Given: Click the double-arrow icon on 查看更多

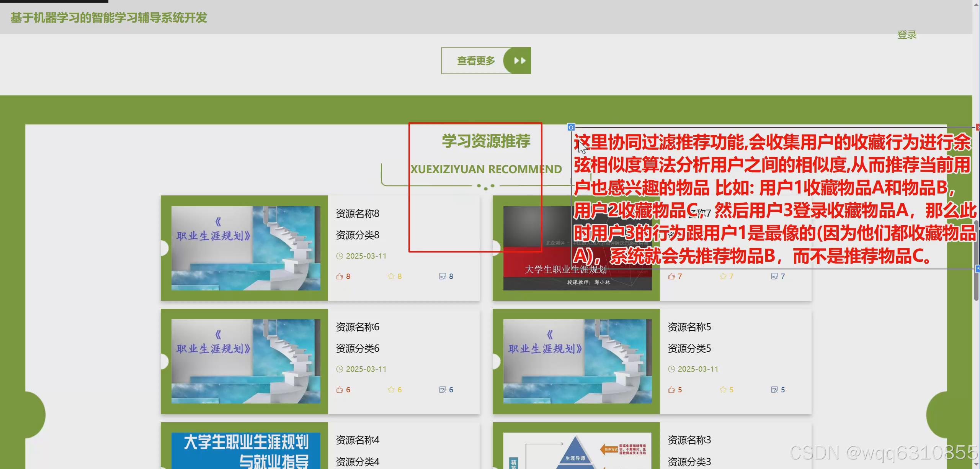Looking at the screenshot, I should tap(519, 61).
